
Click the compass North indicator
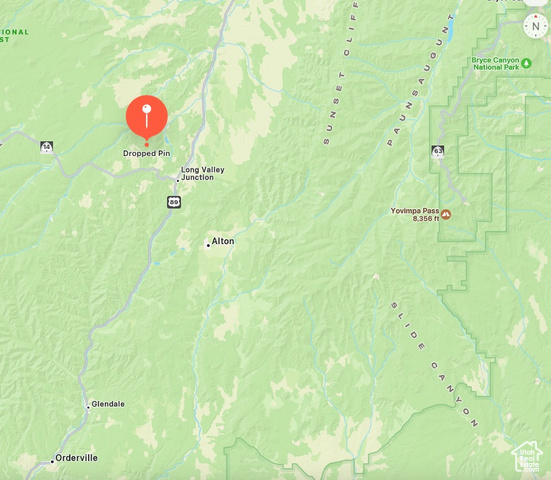536,26
